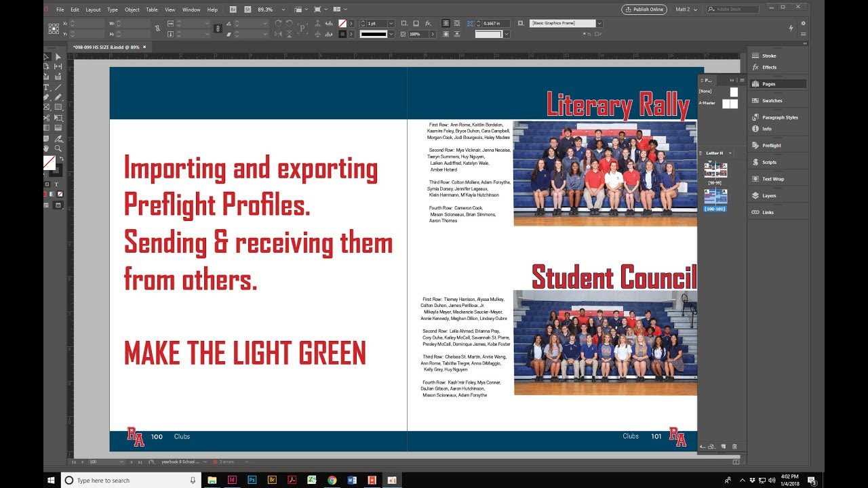
Task: Select the Gap tool
Action: 58,66
